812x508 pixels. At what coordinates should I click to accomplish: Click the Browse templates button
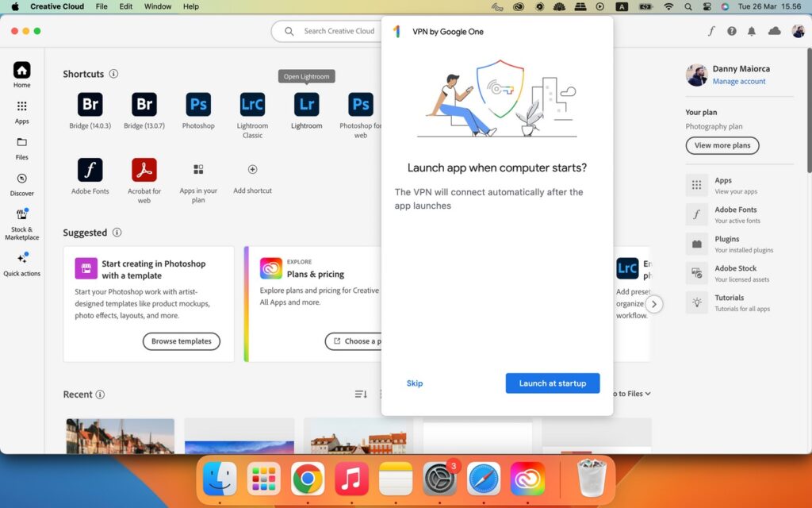pyautogui.click(x=182, y=341)
